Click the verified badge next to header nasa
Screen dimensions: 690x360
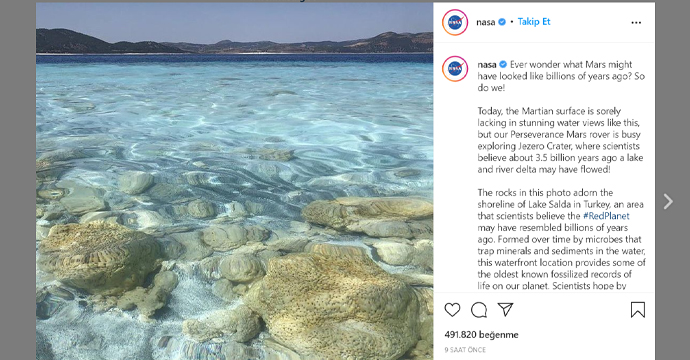(502, 22)
